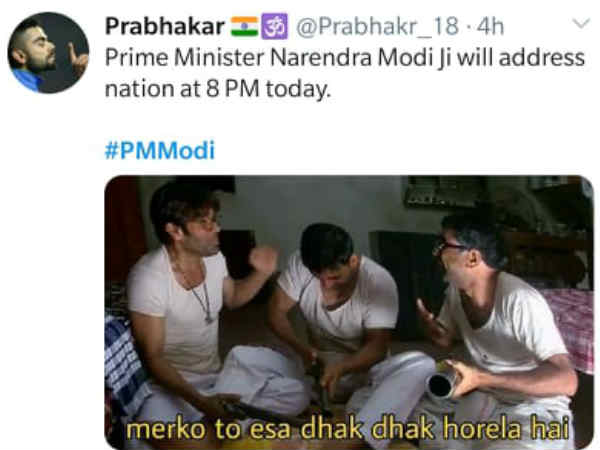Viewport: 600px width, 450px height.
Task: Click the India flag emoji beside Prabhakar
Action: point(245,26)
